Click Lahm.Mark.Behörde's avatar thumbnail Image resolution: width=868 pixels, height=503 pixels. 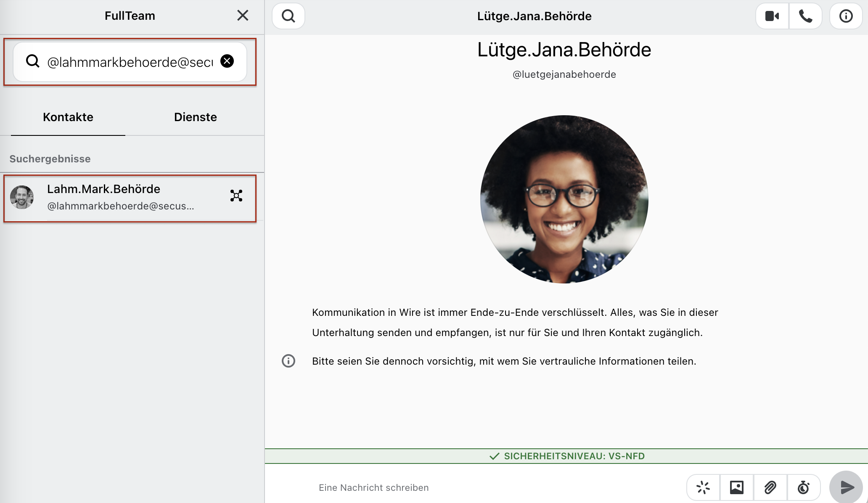click(22, 197)
